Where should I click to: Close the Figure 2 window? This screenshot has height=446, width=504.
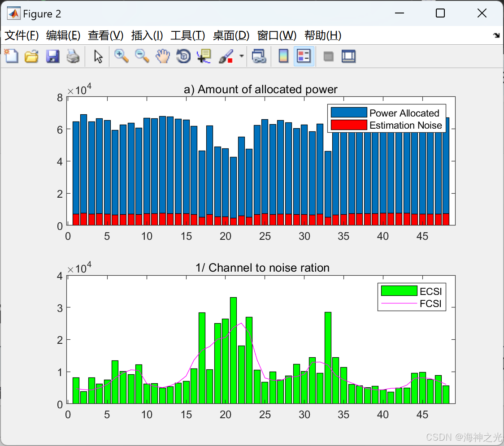tap(482, 13)
